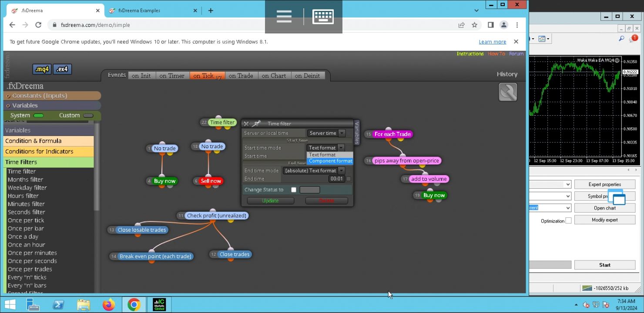Click MetaTrader magnifier search icon
Screen dimensions: 644x313
[621, 39]
